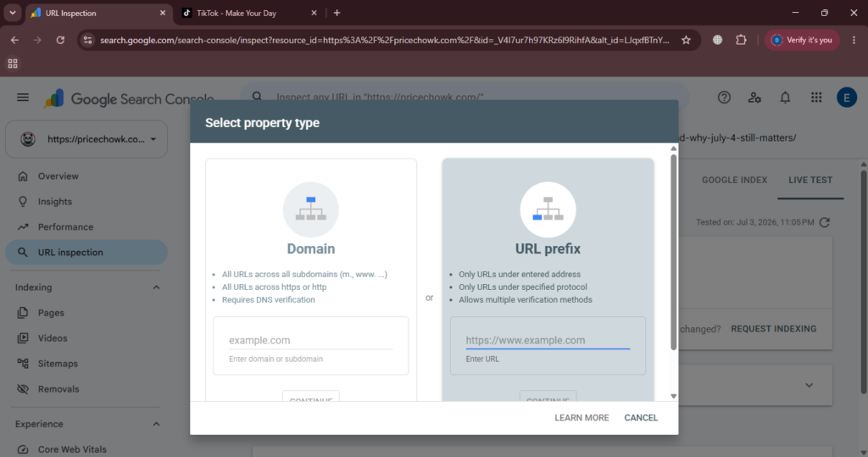Toggle the Search Console hamburger menu
This screenshot has width=868, height=457.
(23, 98)
